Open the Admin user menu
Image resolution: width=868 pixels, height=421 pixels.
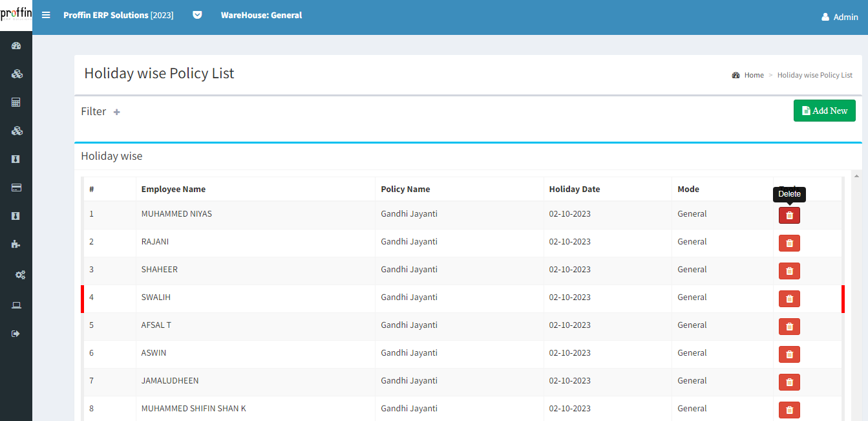pyautogui.click(x=840, y=17)
